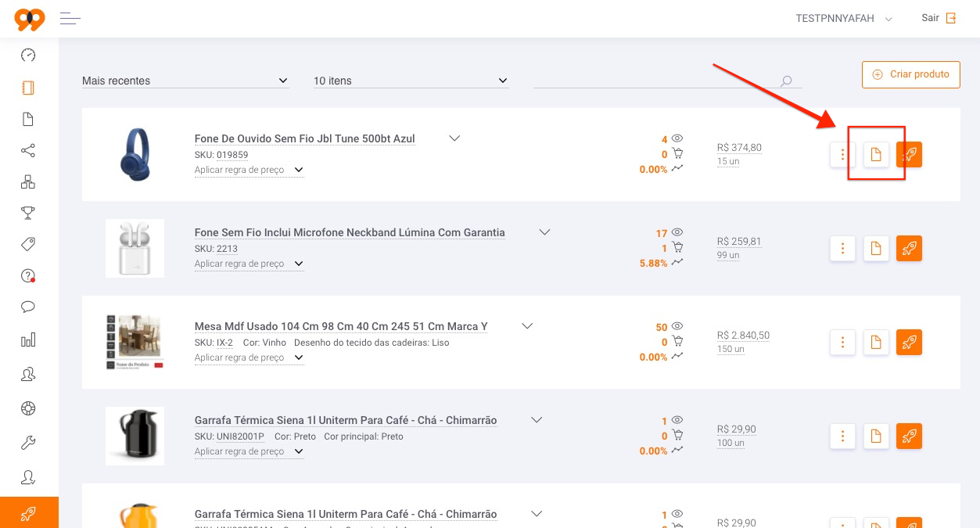Click the price R$ 259,81
The height and width of the screenshot is (528, 980).
click(739, 241)
